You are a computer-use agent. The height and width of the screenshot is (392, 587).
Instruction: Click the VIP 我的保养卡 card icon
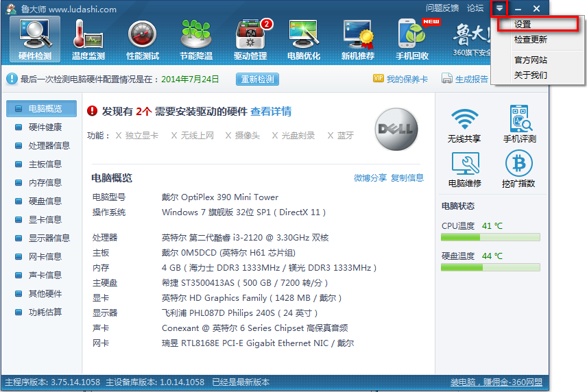pos(378,78)
